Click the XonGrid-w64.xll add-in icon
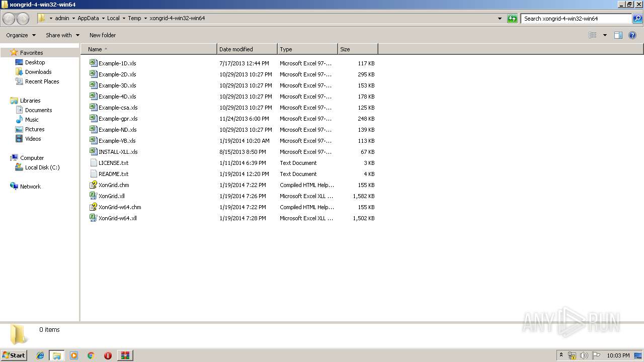Viewport: 644px width, 362px height. click(x=93, y=218)
